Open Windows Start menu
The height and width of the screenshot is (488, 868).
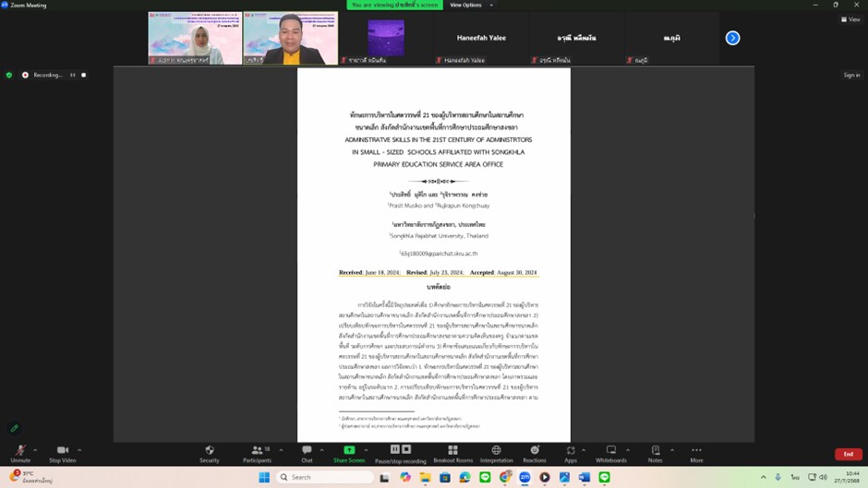point(264,477)
